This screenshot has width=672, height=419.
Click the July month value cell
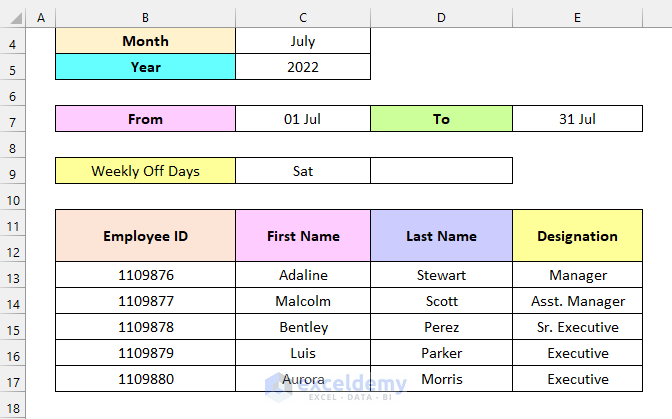pyautogui.click(x=303, y=41)
